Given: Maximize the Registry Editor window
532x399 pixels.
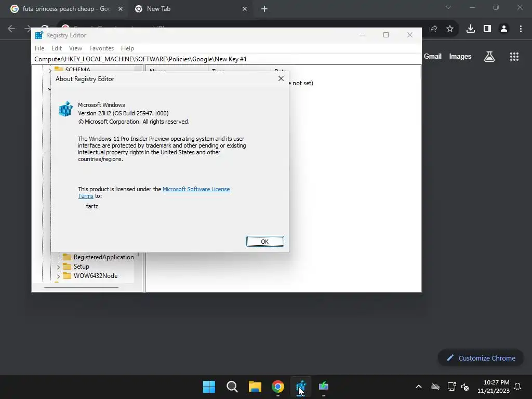Looking at the screenshot, I should [386, 35].
